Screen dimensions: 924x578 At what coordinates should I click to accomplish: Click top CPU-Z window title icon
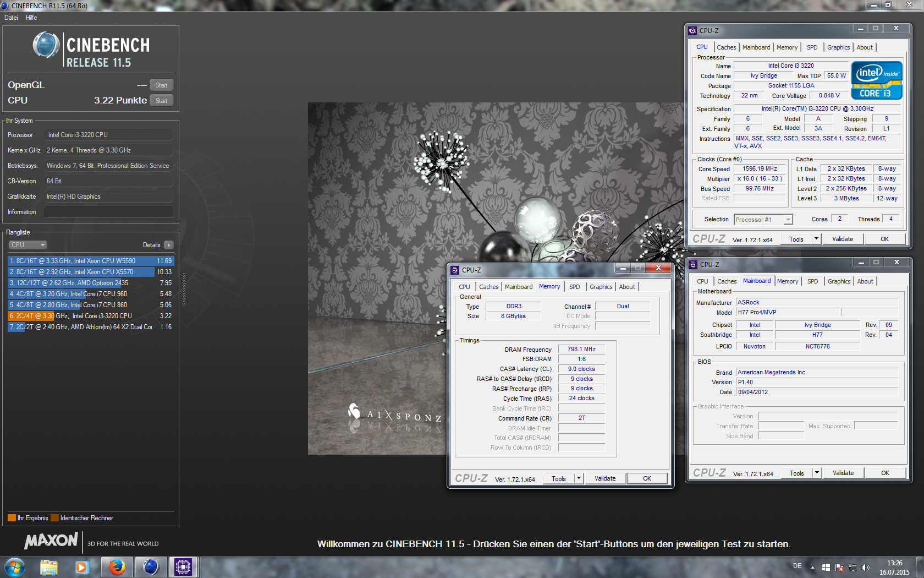click(x=692, y=30)
